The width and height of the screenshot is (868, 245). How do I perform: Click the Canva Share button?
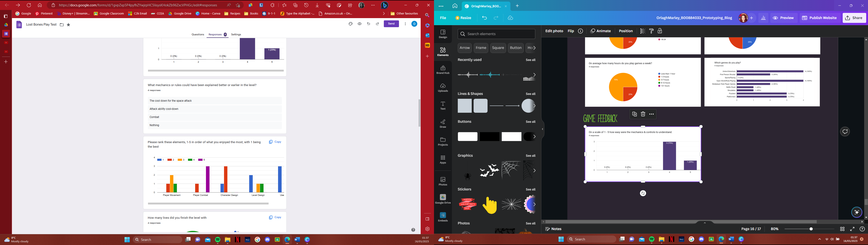coord(854,18)
